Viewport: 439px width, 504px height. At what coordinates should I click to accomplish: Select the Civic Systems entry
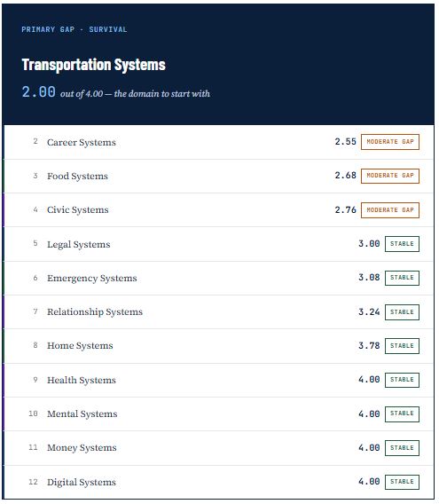(219, 210)
